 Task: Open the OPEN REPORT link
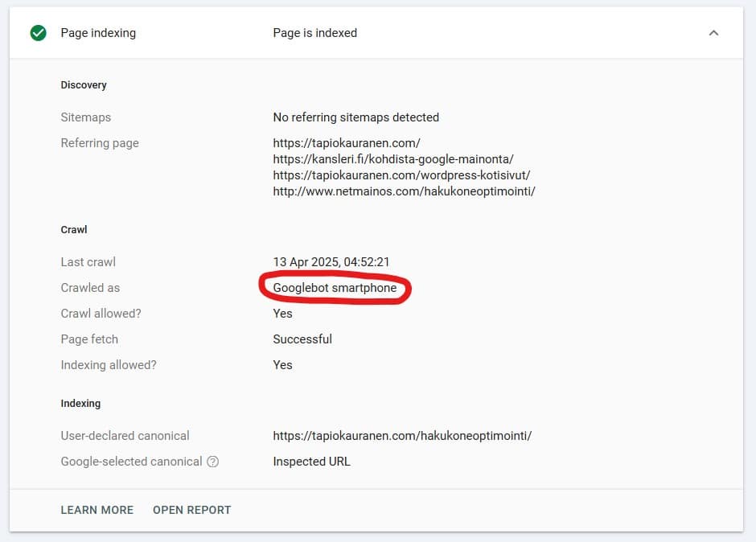point(192,510)
